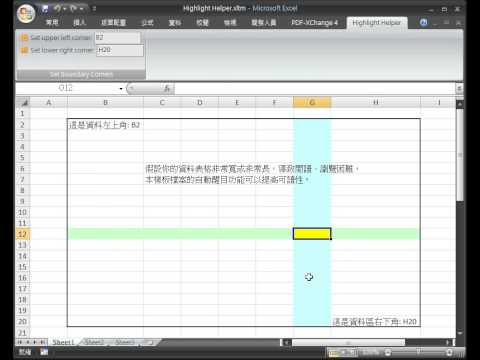
Task: Select column G header
Action: 312,102
